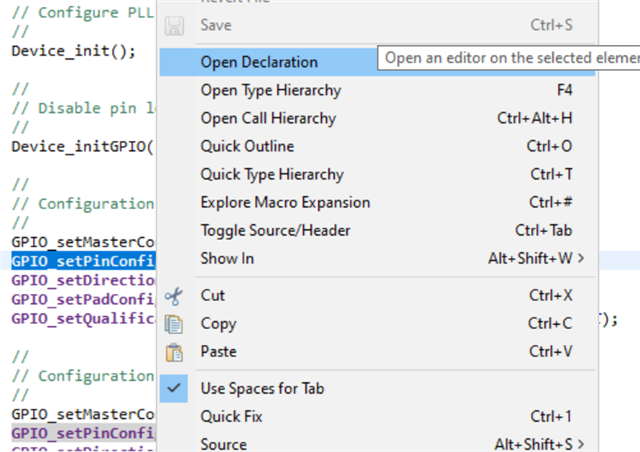
Task: Choose Quick Fix menu entry
Action: point(232,416)
